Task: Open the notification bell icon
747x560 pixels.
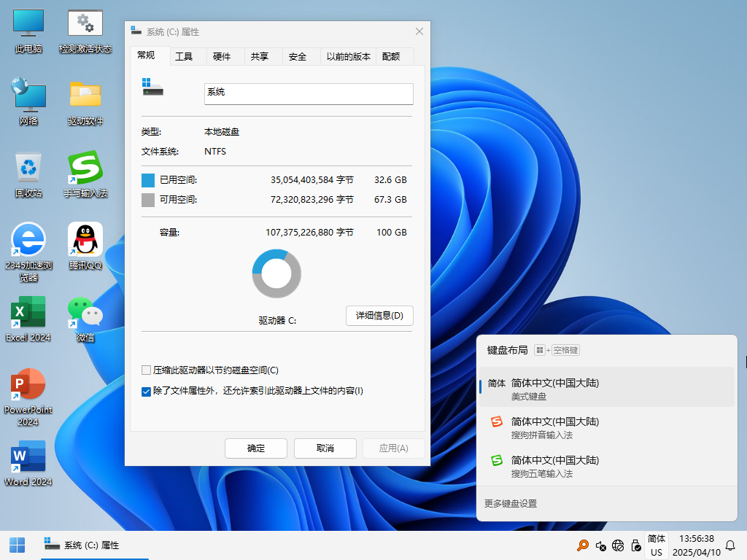Action: click(730, 545)
